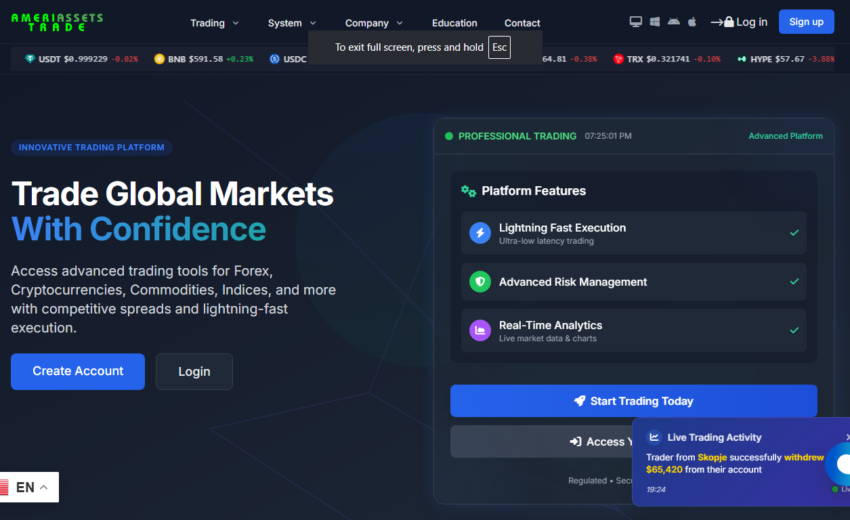Expand the System menu chevron
This screenshot has width=850, height=520.
[x=313, y=23]
